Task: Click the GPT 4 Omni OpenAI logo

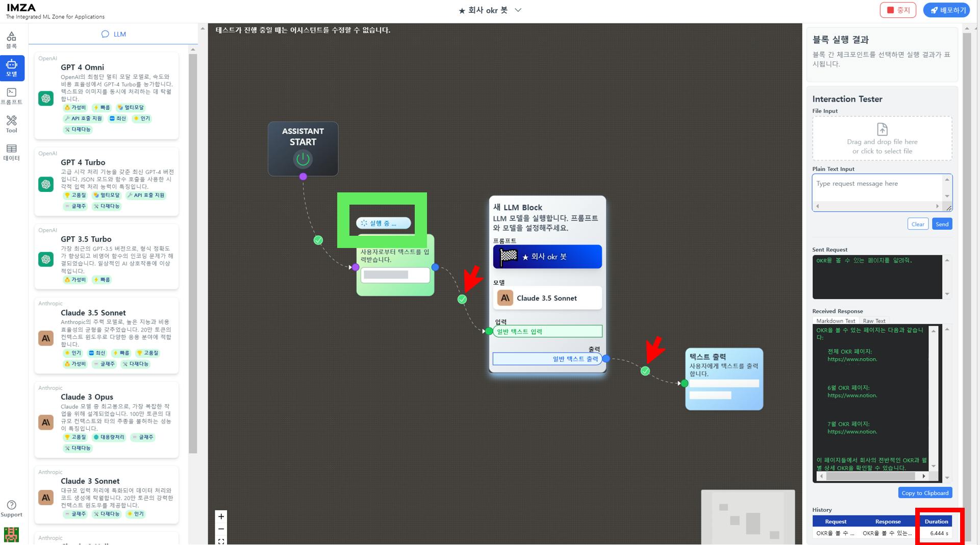Action: click(x=46, y=98)
